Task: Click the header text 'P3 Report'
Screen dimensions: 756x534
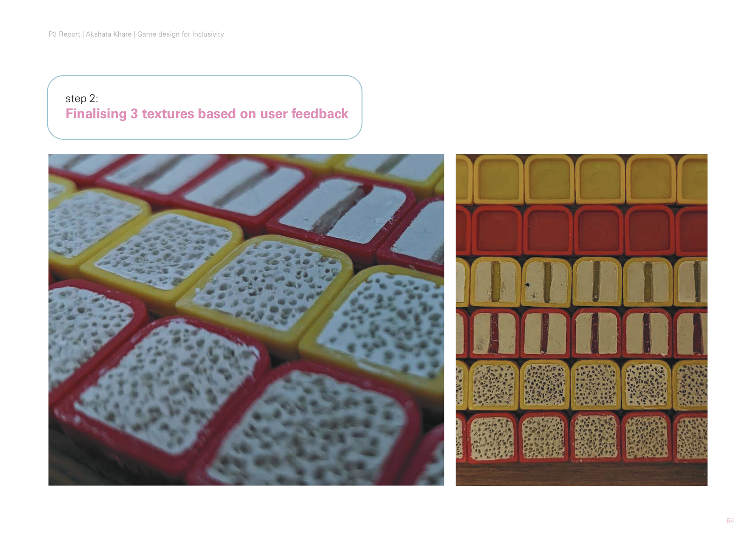Action: (x=64, y=34)
